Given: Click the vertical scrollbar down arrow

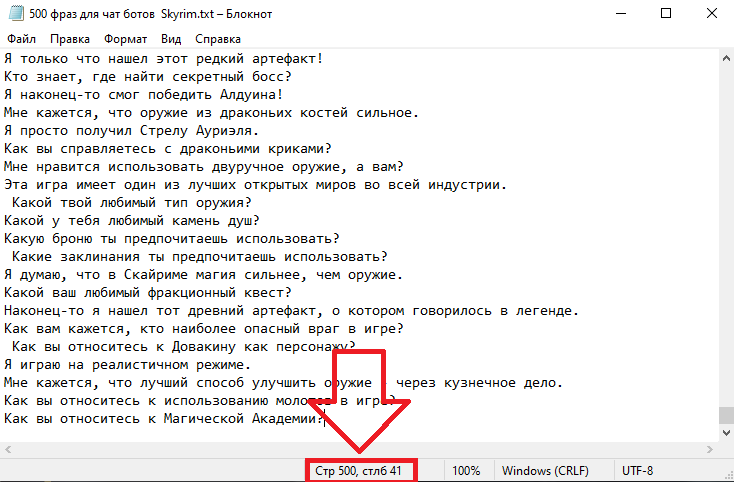Looking at the screenshot, I should pos(726,433).
